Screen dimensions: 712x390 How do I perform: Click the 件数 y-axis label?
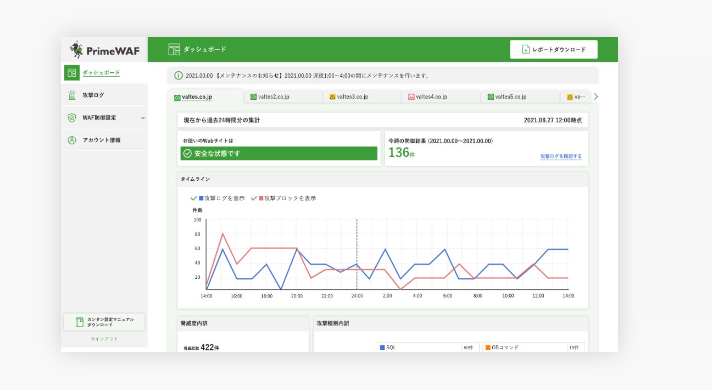pyautogui.click(x=198, y=210)
